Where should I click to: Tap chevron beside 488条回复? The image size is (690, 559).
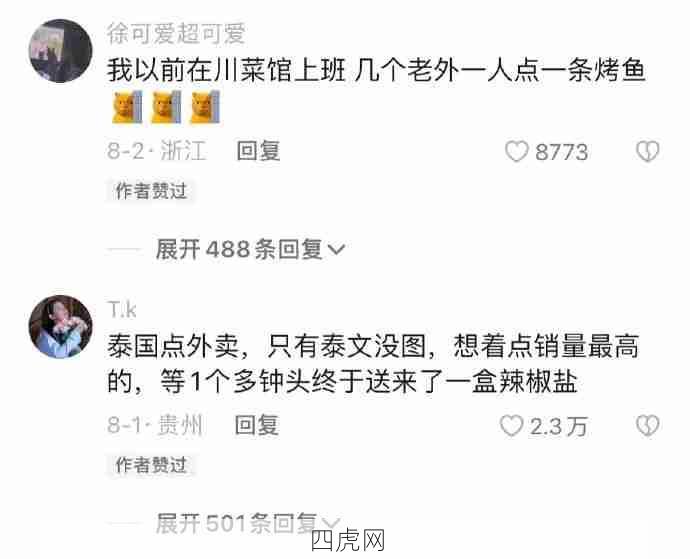[337, 250]
